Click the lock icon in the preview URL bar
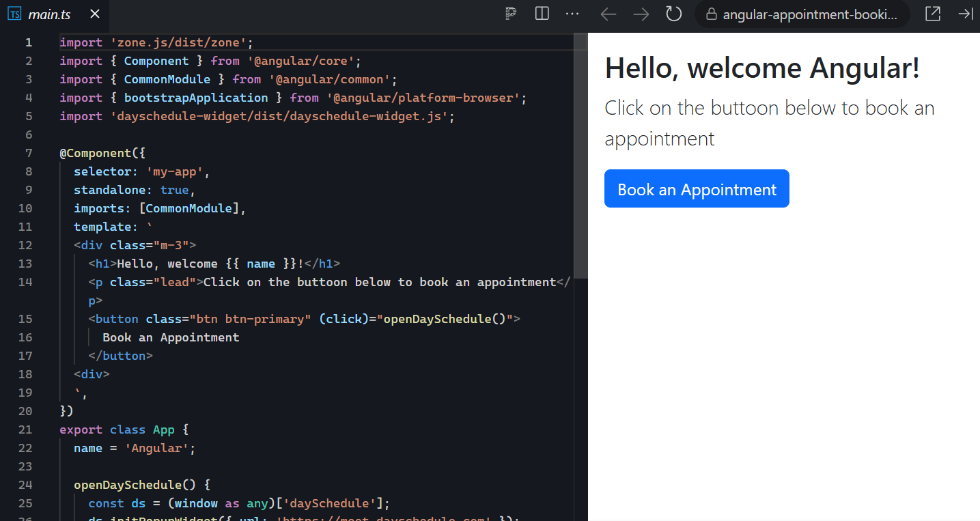980x521 pixels. point(712,14)
